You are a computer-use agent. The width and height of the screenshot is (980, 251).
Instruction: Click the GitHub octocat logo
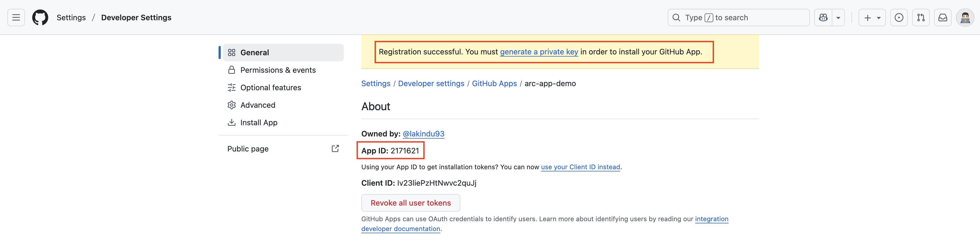(40, 17)
